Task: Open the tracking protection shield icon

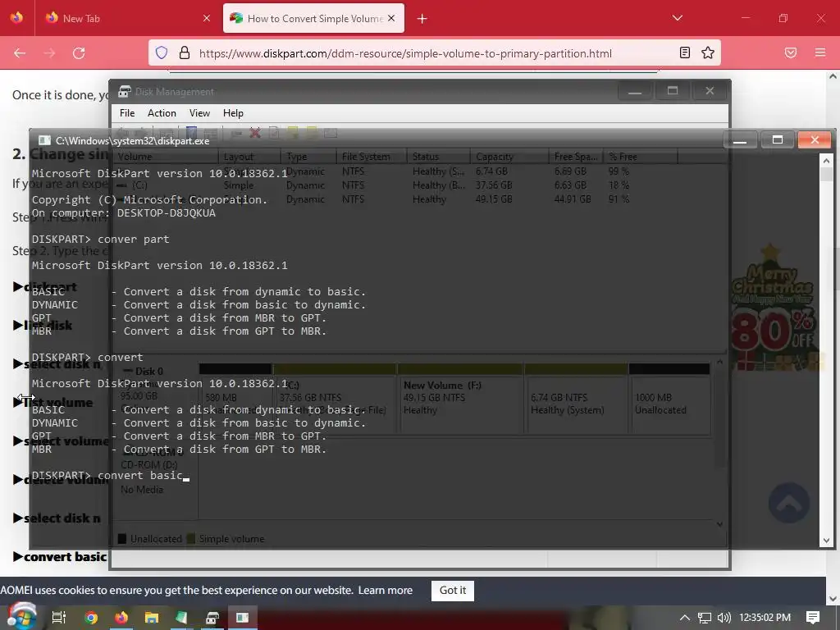Action: (x=162, y=53)
